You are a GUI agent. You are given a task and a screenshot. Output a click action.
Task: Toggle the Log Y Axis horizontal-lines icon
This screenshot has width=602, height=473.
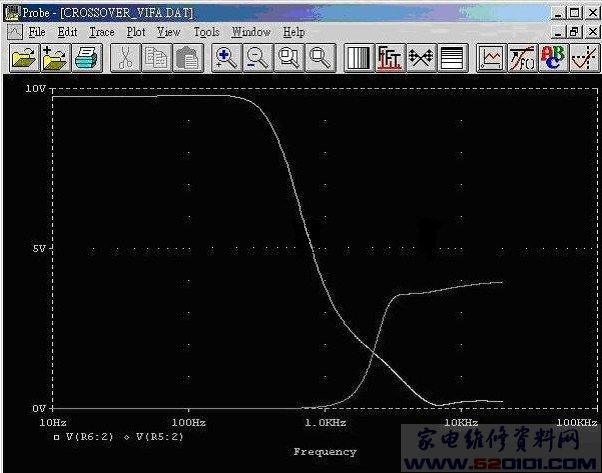coord(453,58)
